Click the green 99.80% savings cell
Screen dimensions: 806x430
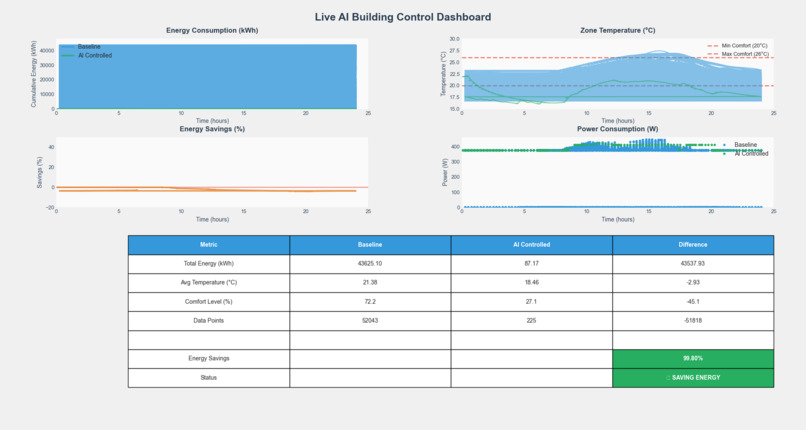[693, 359]
